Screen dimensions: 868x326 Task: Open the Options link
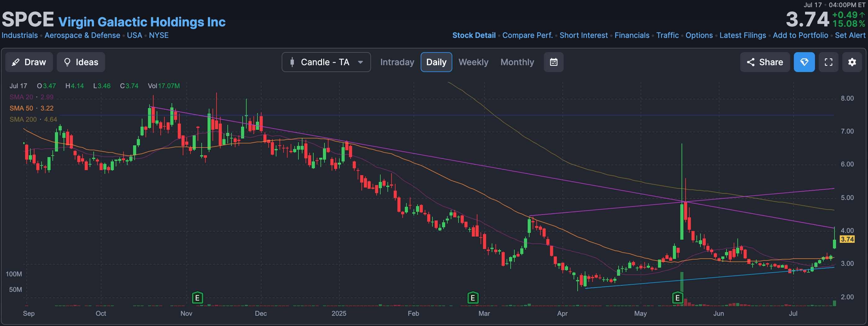(x=699, y=35)
